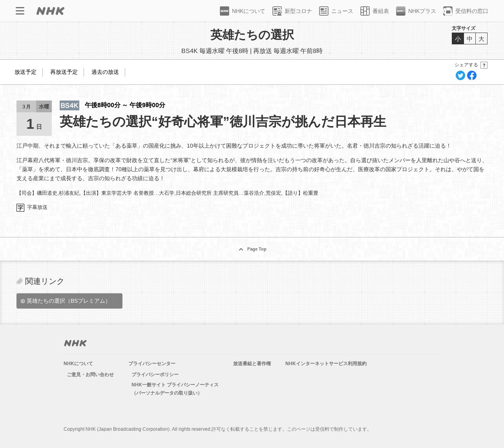Set font size to 中

[x=469, y=38]
